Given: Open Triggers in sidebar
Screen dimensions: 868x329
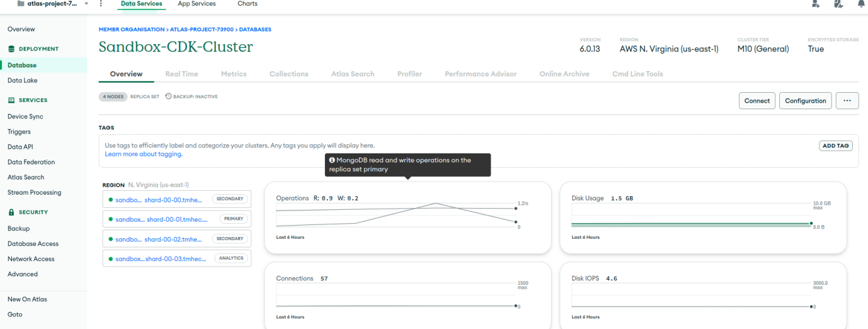Looking at the screenshot, I should coord(19,132).
